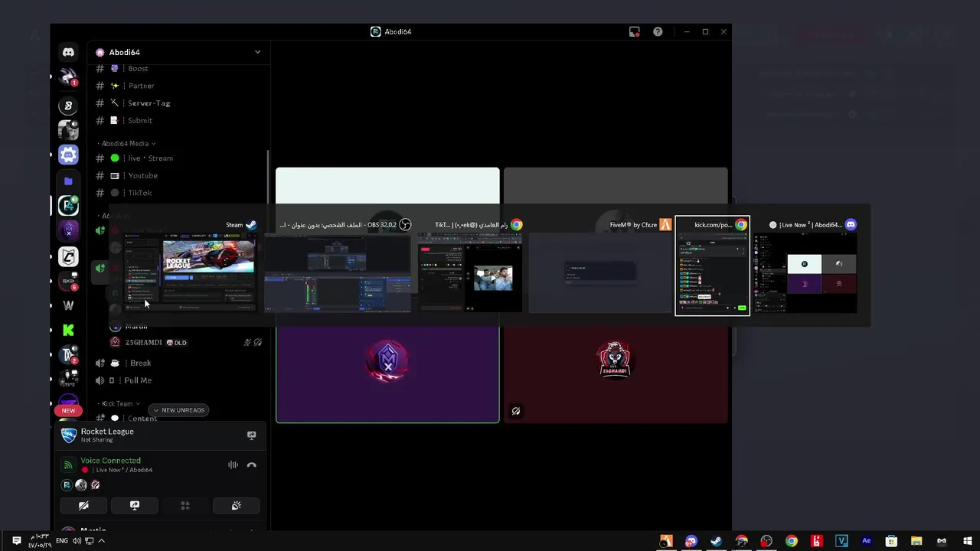Open the purple MX shield server icon
Viewport: 980px width, 551px height.
pyautogui.click(x=68, y=230)
